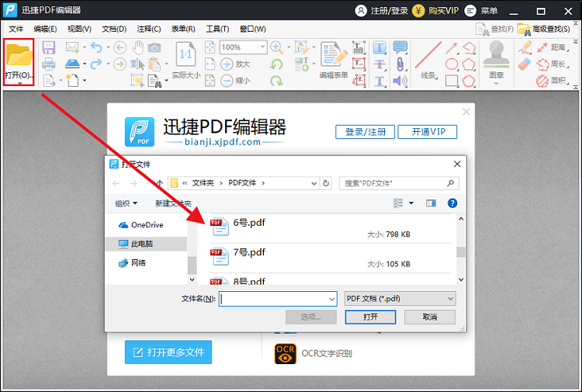Select the eraser tool icon
This screenshot has height=392, width=582.
pos(524,64)
